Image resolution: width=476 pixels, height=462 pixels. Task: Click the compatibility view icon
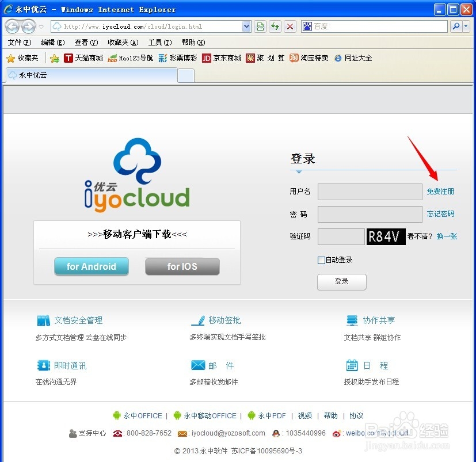[260, 26]
